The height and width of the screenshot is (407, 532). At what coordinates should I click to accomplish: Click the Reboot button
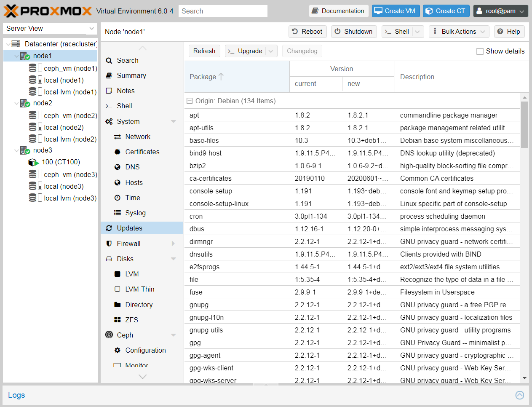point(308,32)
